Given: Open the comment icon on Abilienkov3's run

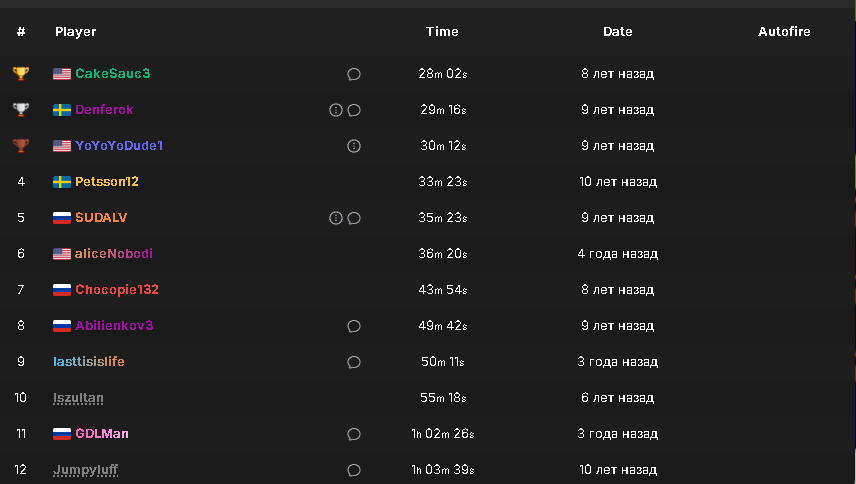Looking at the screenshot, I should (353, 326).
